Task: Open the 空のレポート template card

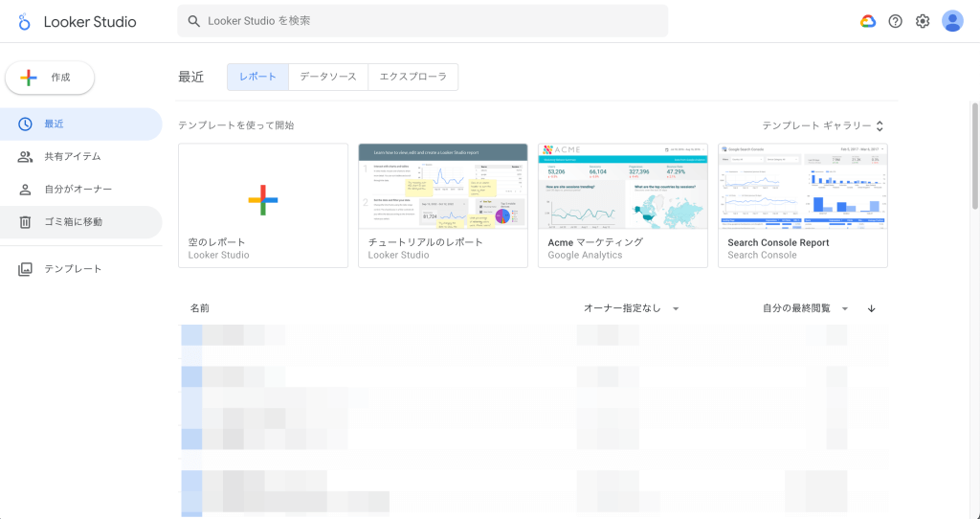Action: coord(263,206)
